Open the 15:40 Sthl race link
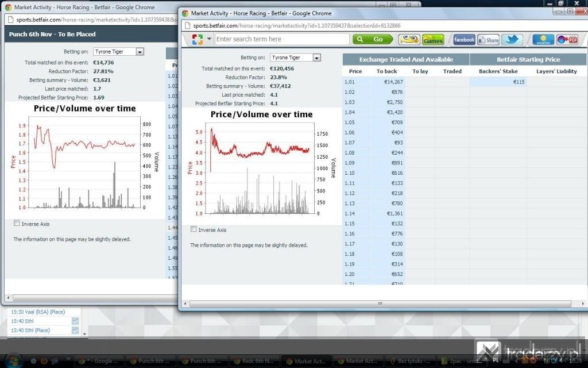The height and width of the screenshot is (368, 588). (22, 321)
